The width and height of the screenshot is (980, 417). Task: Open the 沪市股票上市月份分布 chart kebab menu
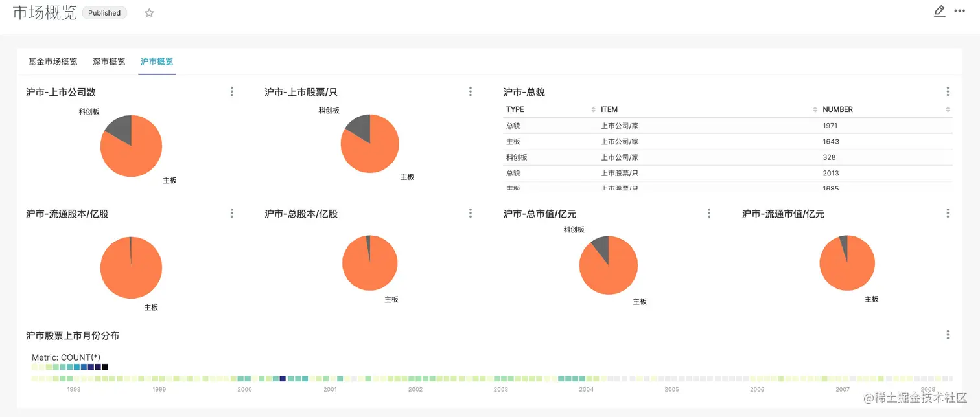point(948,335)
